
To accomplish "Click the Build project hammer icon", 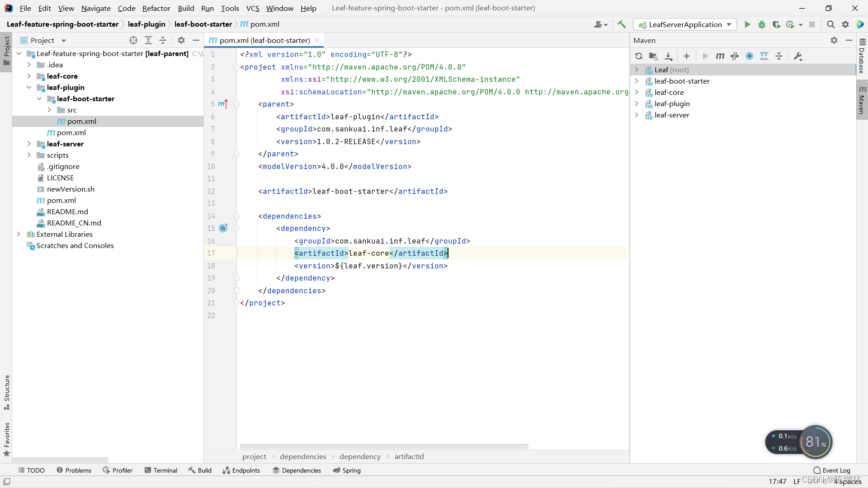I will pos(622,24).
